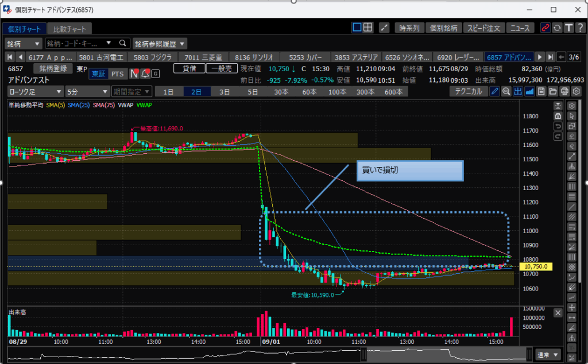Screen dimensions: 588x364
Task: Click the スピード注文 button
Action: 483,28
